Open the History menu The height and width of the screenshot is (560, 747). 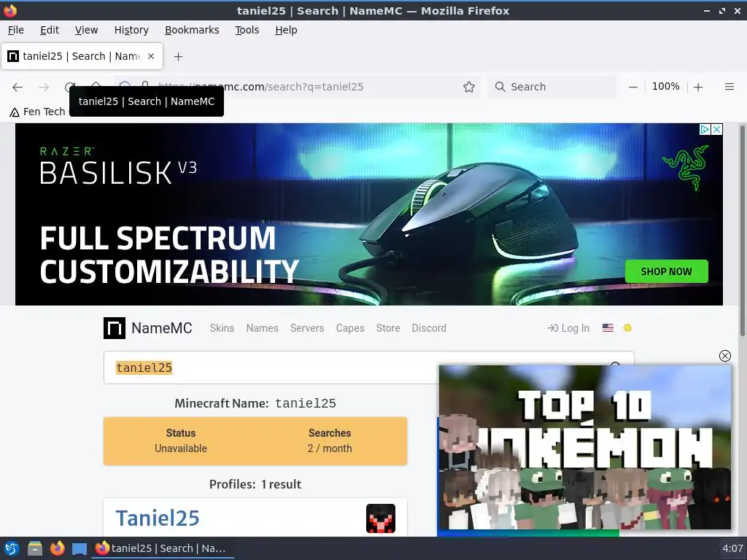tap(131, 30)
